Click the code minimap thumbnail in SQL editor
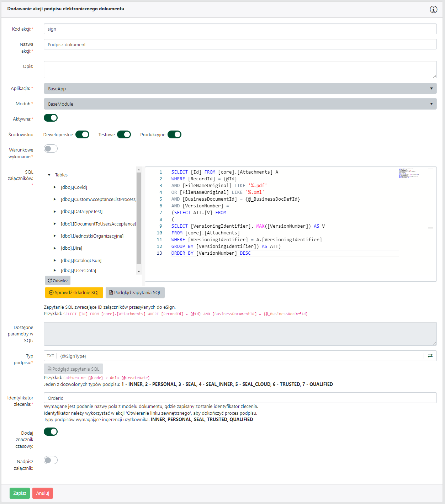Screen dimensions: 445x504 coord(409,173)
